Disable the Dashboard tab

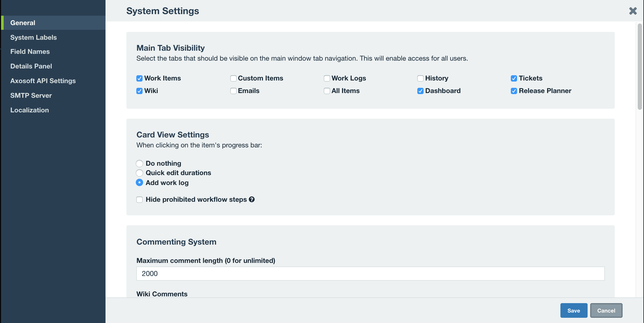(x=420, y=91)
